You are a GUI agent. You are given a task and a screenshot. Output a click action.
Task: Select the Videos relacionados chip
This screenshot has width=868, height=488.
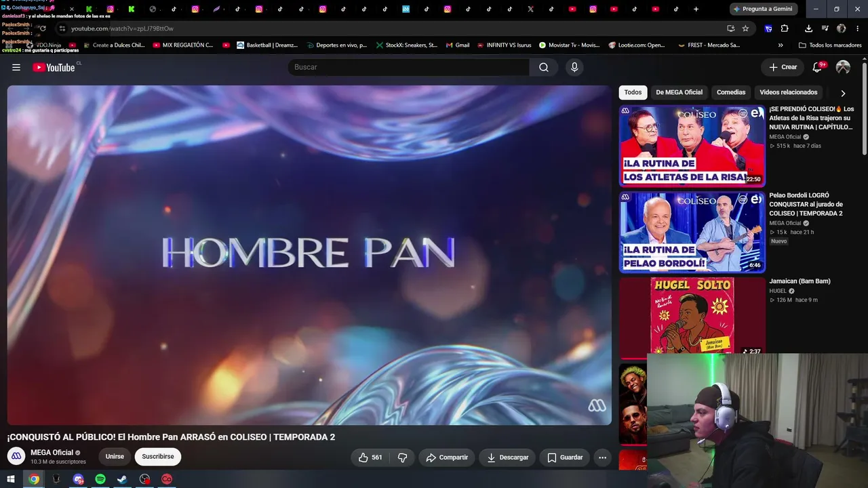tap(788, 92)
